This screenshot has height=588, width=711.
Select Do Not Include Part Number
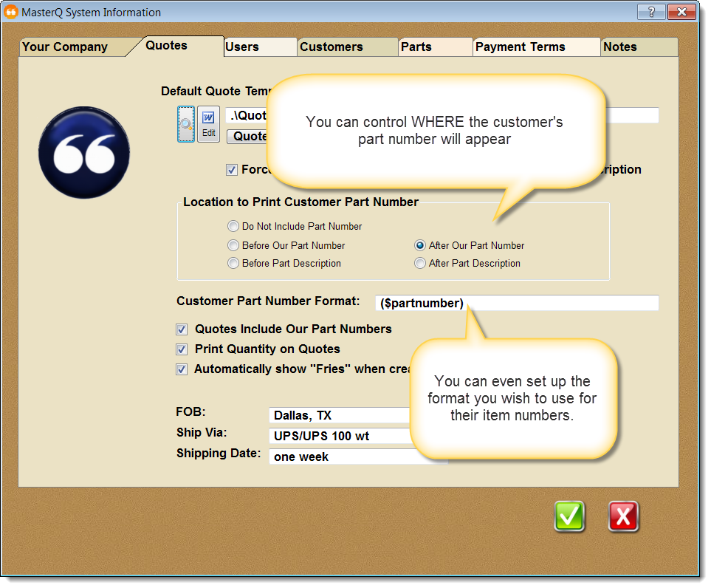point(233,227)
